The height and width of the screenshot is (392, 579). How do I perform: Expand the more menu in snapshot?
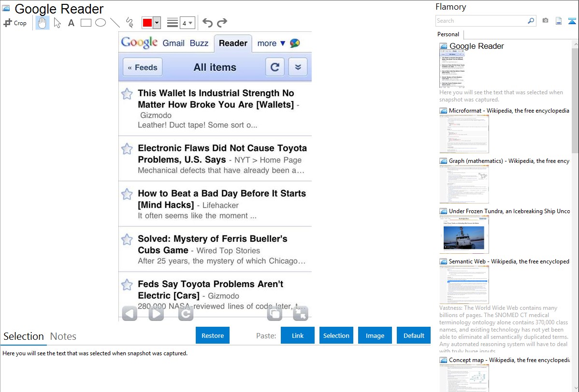point(271,43)
